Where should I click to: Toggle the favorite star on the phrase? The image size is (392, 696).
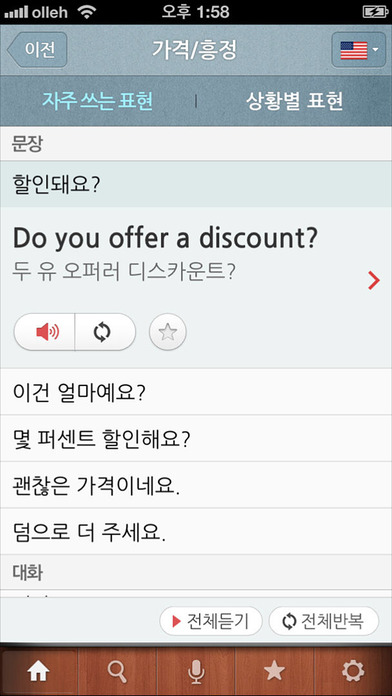point(168,332)
